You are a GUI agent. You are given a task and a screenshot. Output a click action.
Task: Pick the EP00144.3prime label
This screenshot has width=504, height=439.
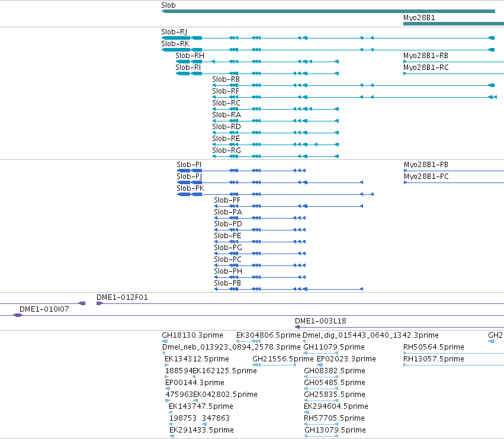pyautogui.click(x=195, y=383)
